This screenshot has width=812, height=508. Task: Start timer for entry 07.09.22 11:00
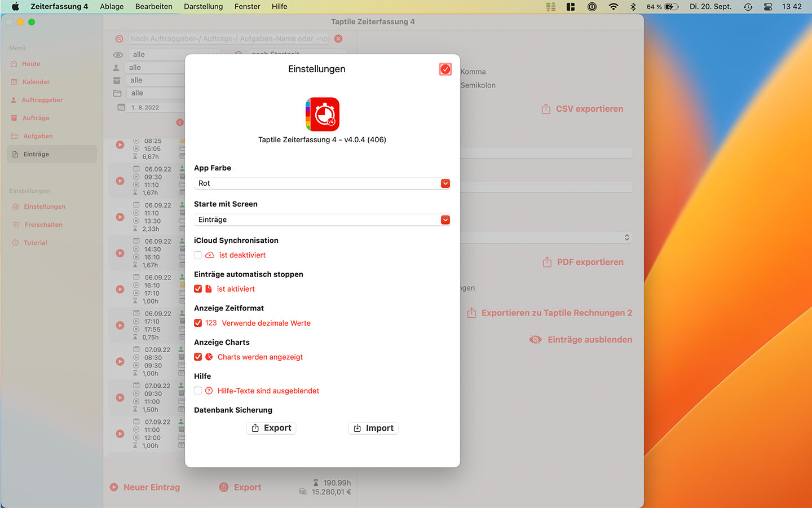tap(120, 434)
